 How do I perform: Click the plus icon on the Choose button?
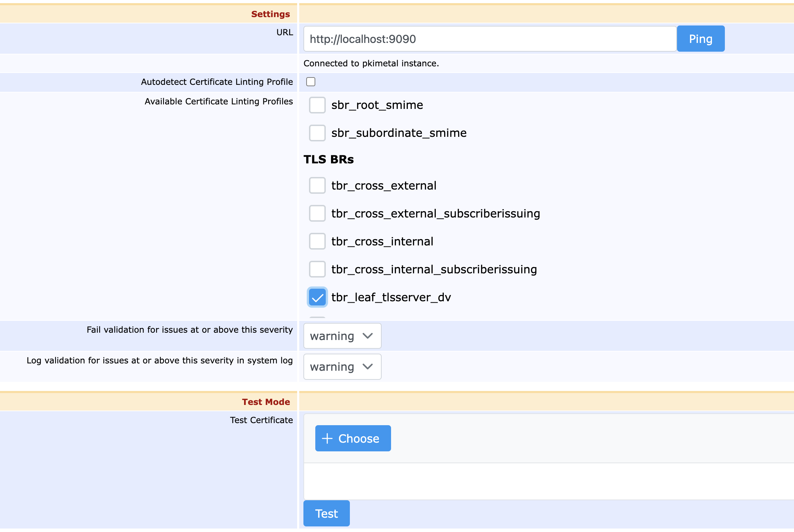tap(327, 438)
